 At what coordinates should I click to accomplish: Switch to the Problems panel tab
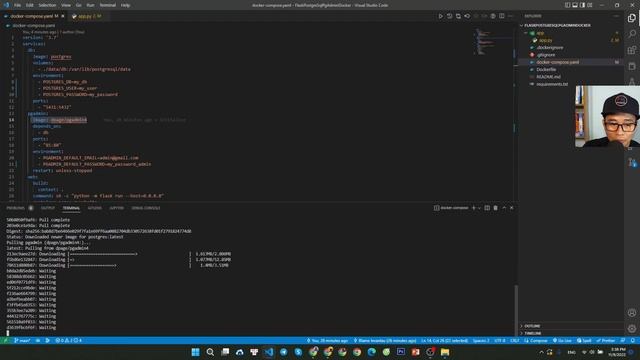[x=16, y=208]
